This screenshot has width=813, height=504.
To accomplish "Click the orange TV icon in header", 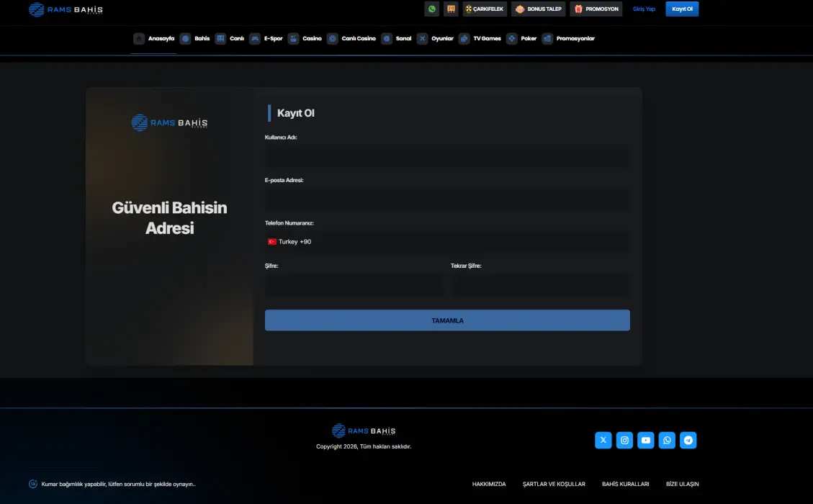I will pos(452,9).
